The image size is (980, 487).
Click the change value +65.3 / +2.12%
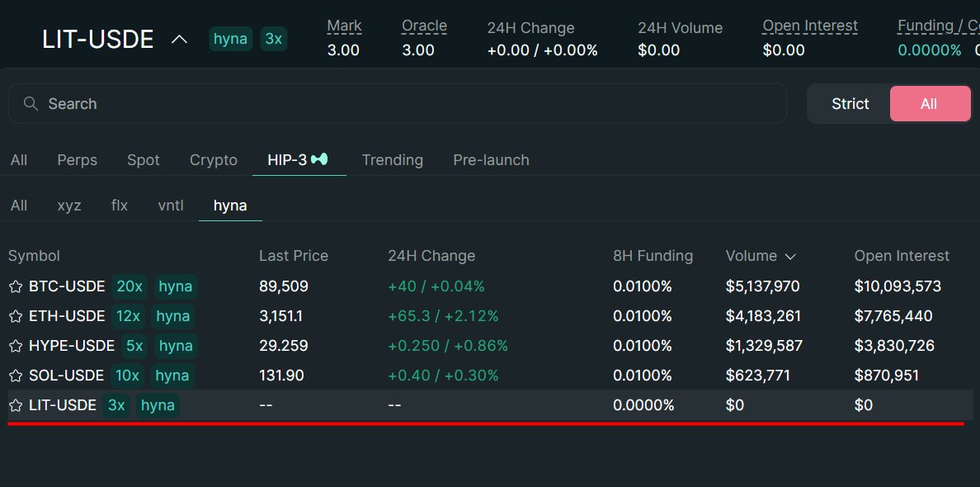(443, 316)
